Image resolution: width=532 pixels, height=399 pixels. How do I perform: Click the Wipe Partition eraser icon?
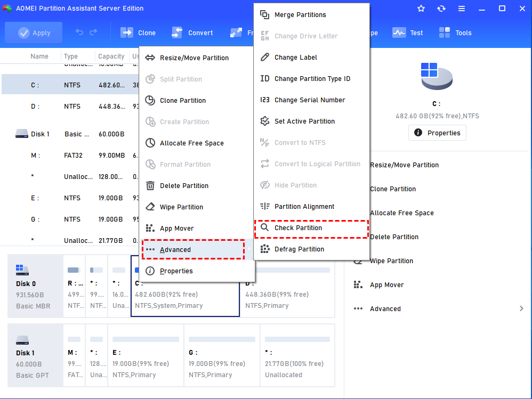150,207
